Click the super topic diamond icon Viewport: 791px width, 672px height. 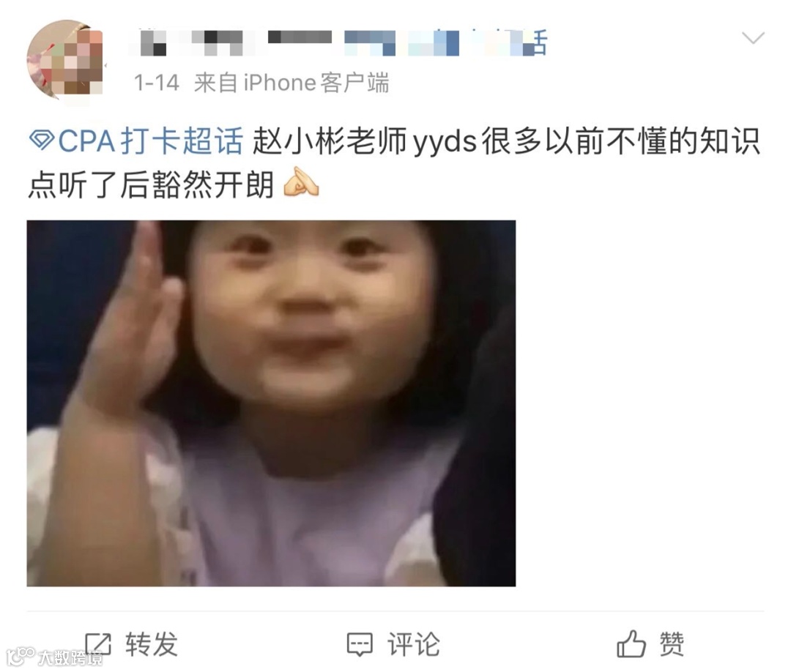(41, 140)
